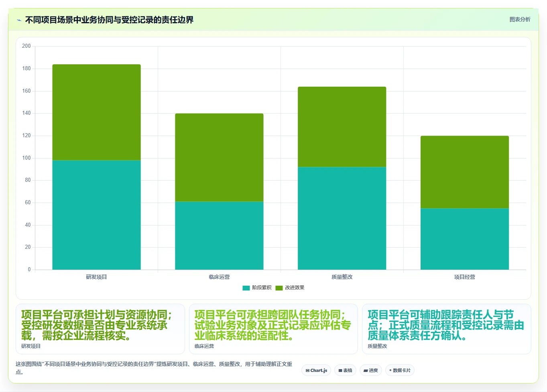Click the header icon beside the chart title
547x392 pixels.
[19, 20]
